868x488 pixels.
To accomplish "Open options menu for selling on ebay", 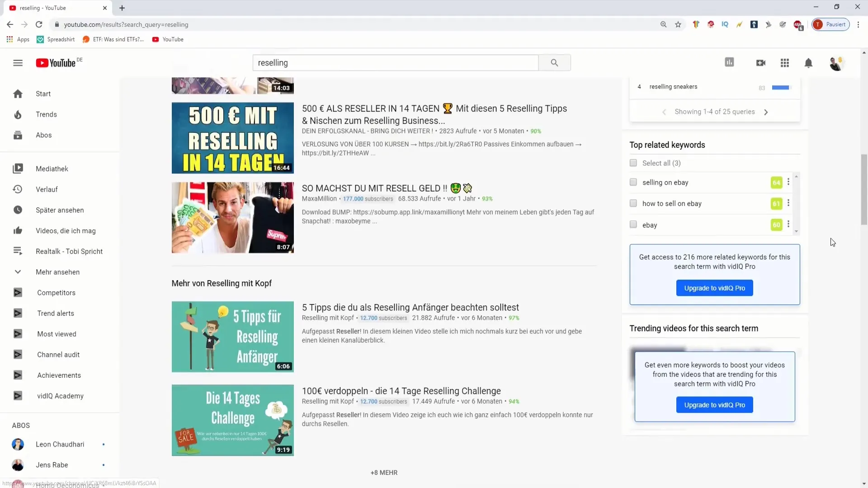I will pyautogui.click(x=788, y=182).
